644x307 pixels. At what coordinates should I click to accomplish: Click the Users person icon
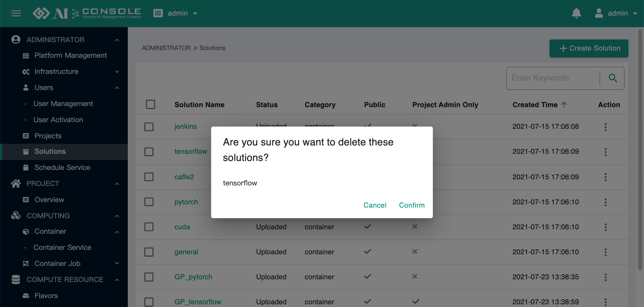click(26, 88)
